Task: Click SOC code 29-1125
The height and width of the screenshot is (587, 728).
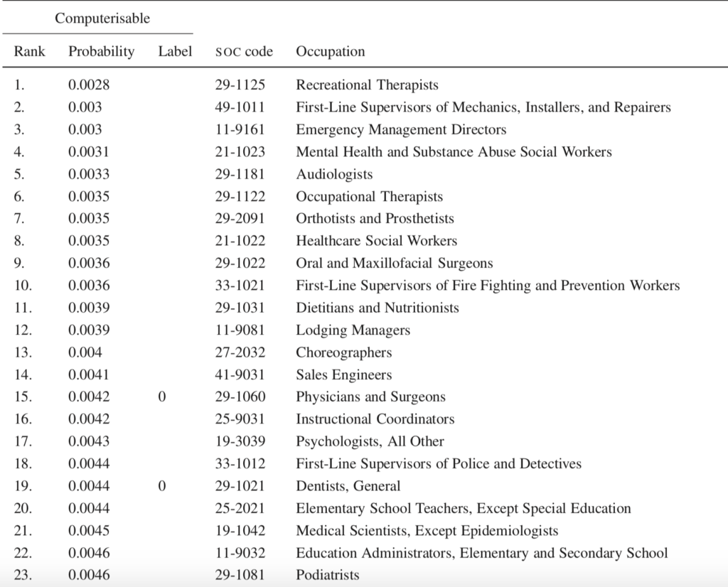Action: [240, 85]
